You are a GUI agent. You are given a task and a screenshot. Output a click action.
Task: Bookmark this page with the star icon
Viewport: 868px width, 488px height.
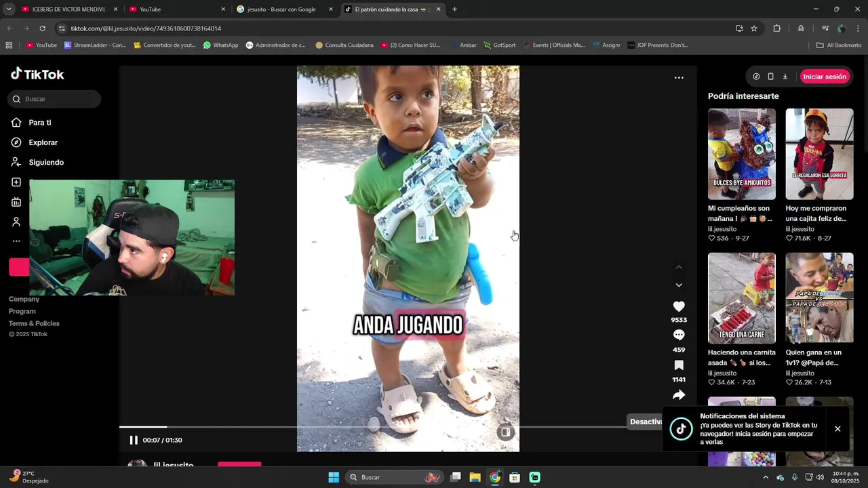pos(754,28)
